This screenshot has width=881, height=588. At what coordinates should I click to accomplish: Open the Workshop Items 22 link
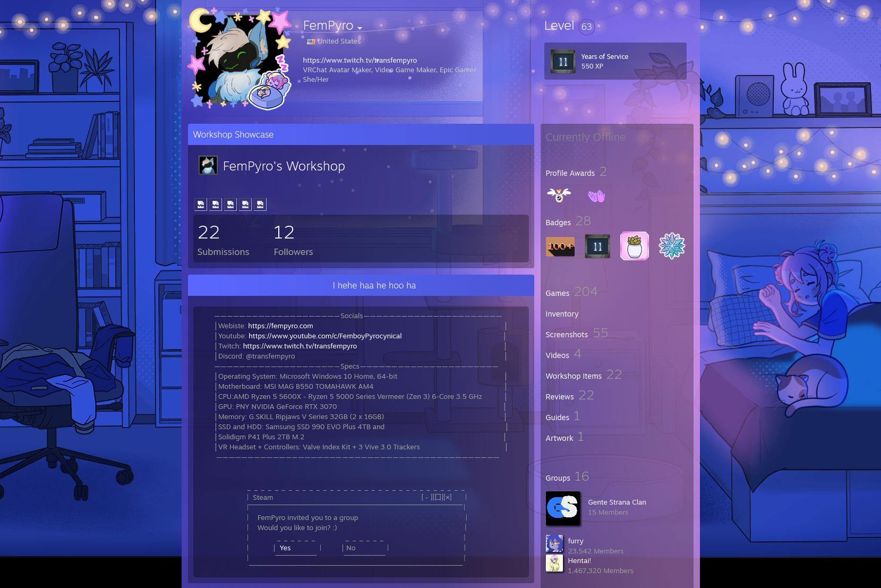pos(584,375)
